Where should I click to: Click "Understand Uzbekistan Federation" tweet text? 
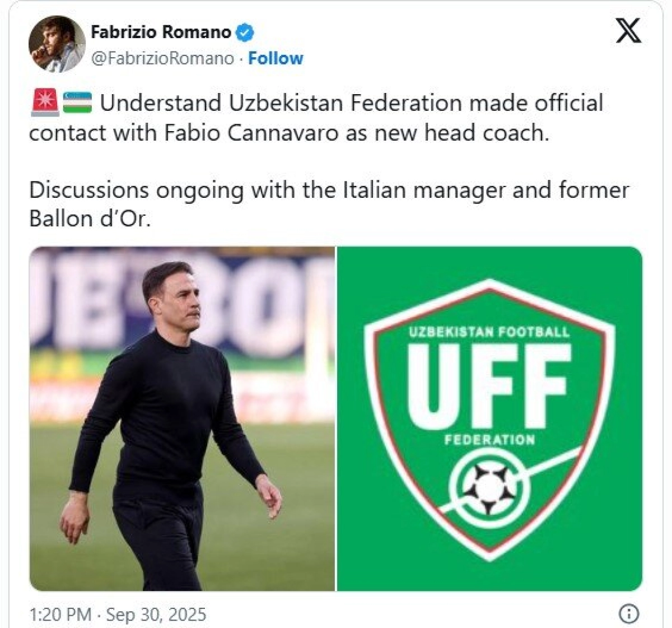(x=281, y=103)
